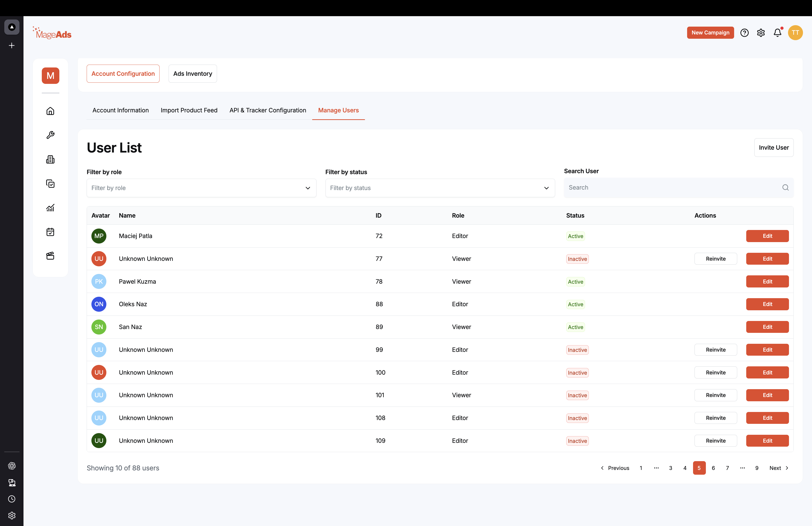
Task: Click the name San Naz
Action: click(130, 327)
